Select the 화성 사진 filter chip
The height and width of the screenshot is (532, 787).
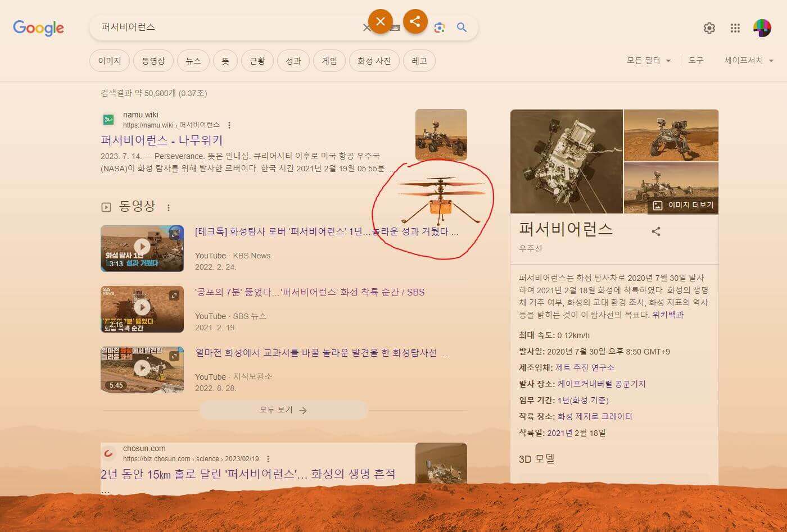click(374, 61)
